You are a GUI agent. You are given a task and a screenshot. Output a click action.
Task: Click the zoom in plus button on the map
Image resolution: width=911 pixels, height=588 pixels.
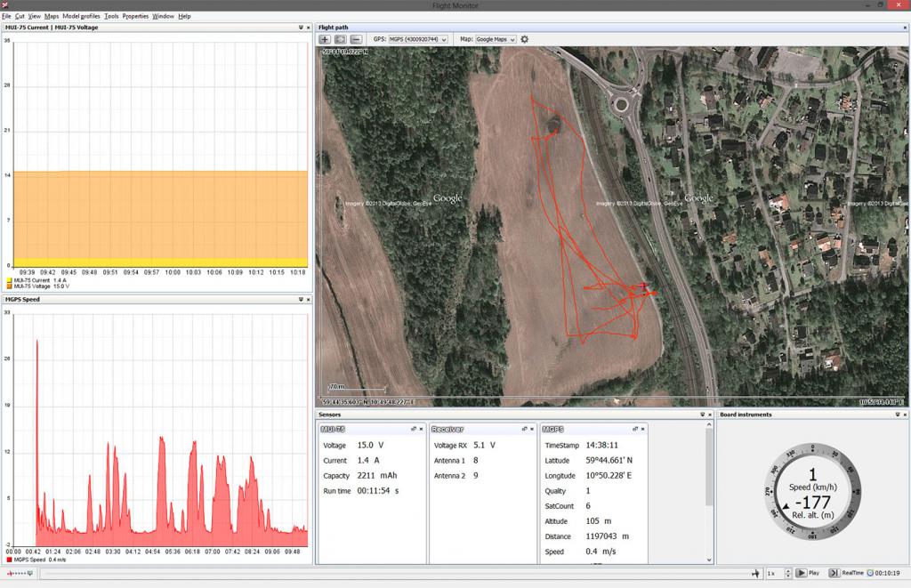click(x=325, y=39)
